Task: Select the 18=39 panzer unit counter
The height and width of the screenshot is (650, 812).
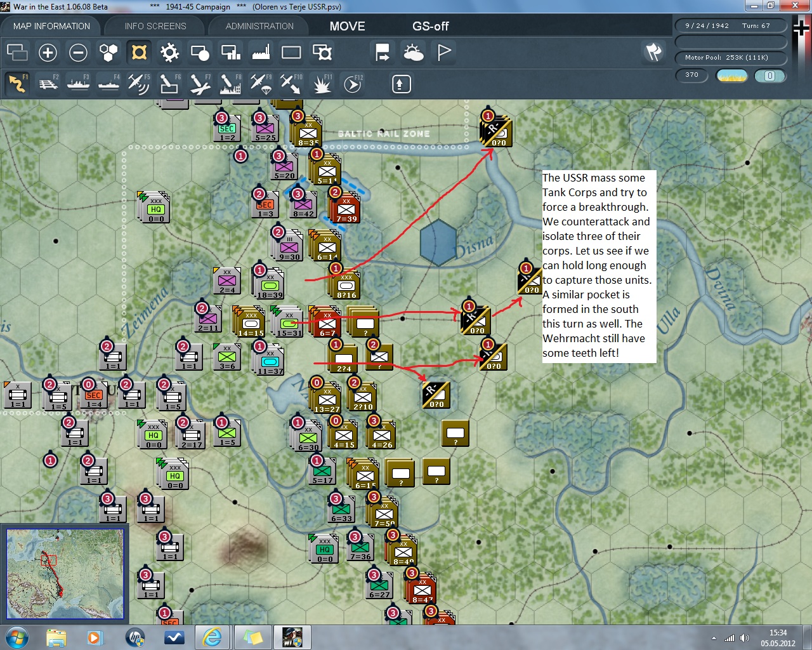Action: point(270,286)
